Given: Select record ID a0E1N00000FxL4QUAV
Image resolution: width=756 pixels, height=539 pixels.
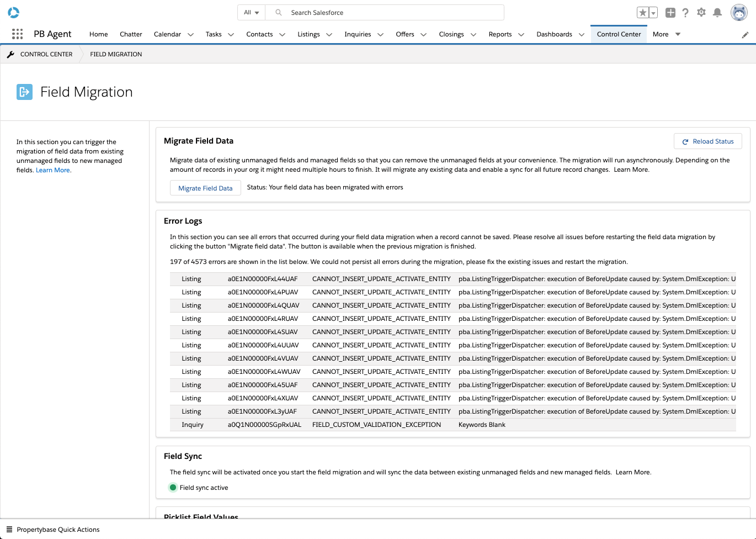Looking at the screenshot, I should click(x=264, y=305).
